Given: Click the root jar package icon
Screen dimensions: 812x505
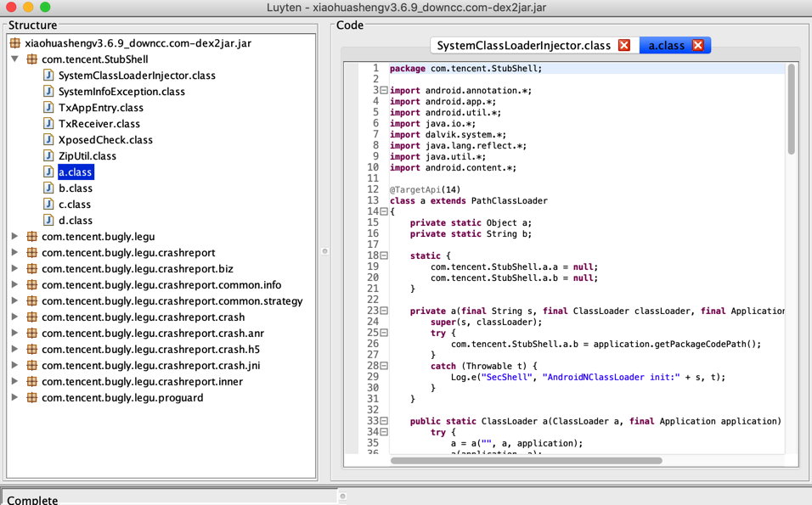Looking at the screenshot, I should coord(15,43).
